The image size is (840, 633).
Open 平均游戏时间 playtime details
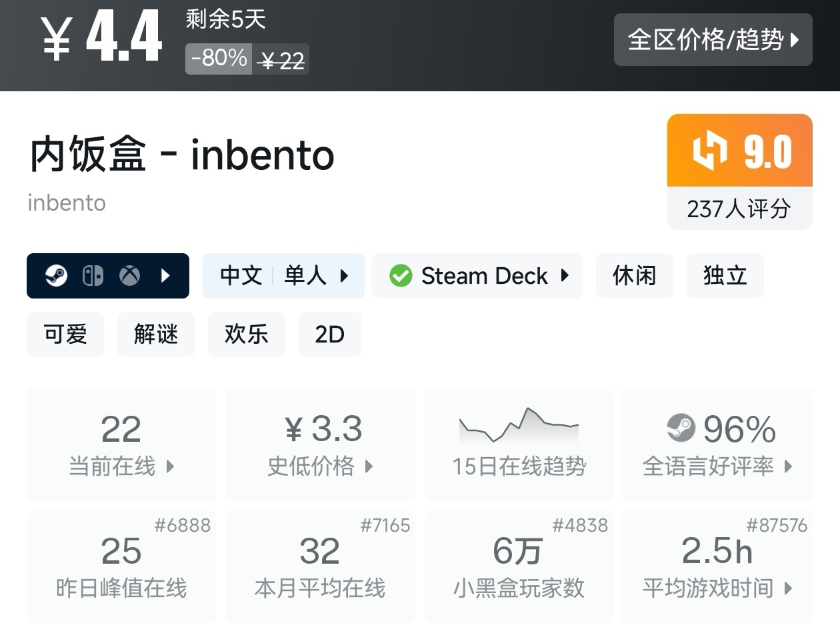(717, 566)
